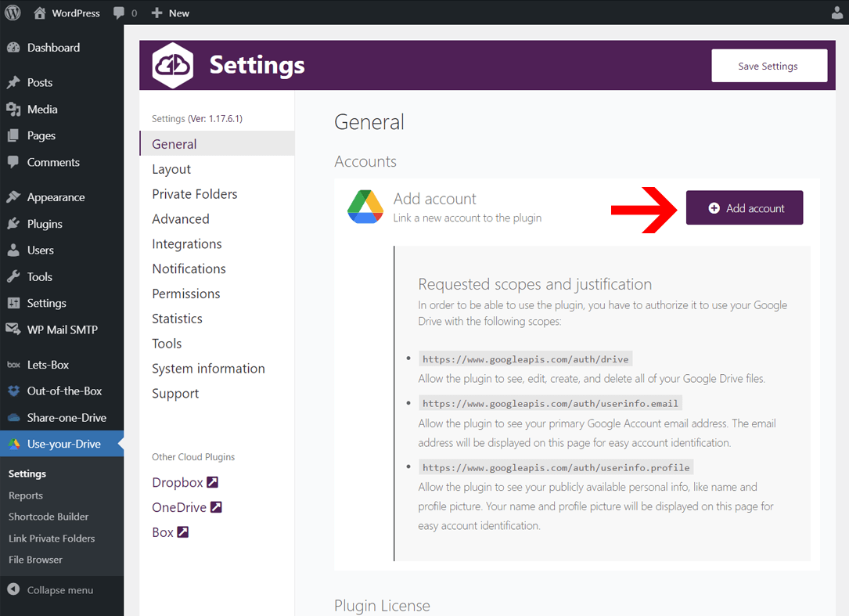
Task: Open the Posts menu item
Action: (62, 82)
